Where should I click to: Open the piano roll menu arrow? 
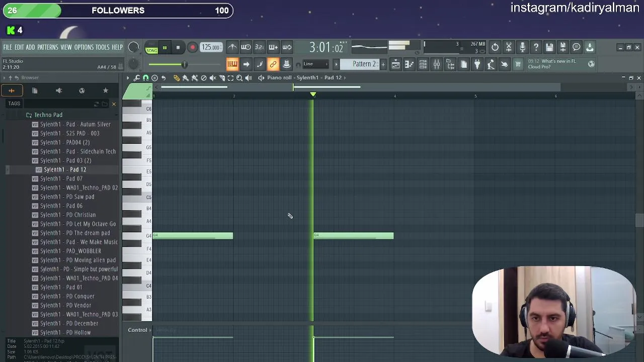[x=128, y=77]
